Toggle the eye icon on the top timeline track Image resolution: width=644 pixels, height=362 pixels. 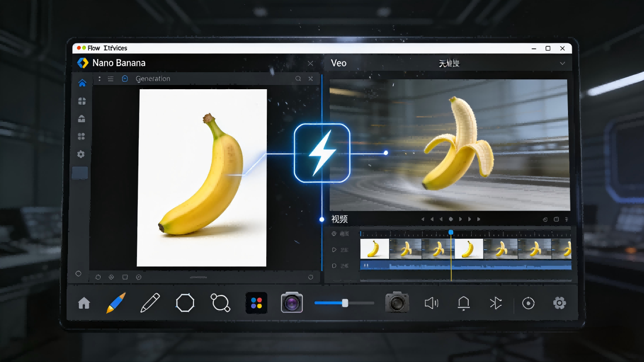pos(334,234)
